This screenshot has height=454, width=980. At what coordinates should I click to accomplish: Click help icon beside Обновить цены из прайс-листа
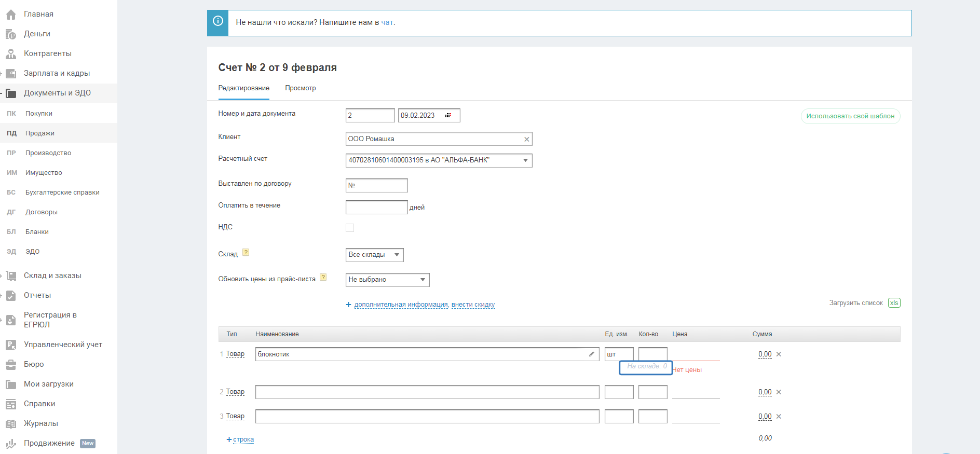pos(323,278)
